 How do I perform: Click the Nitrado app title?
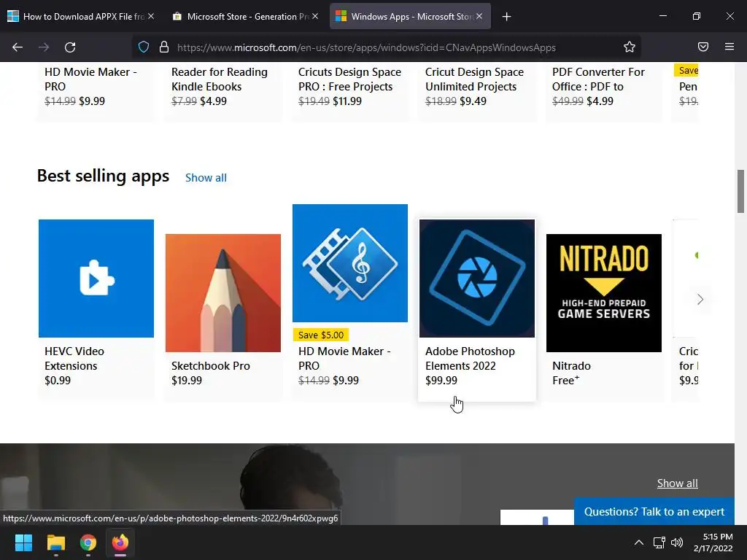coord(571,366)
